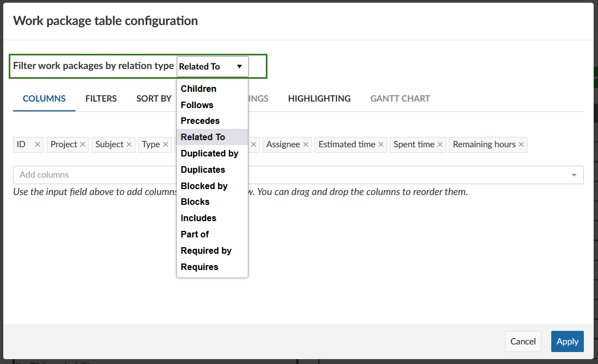Switch to the Filters tab

101,98
